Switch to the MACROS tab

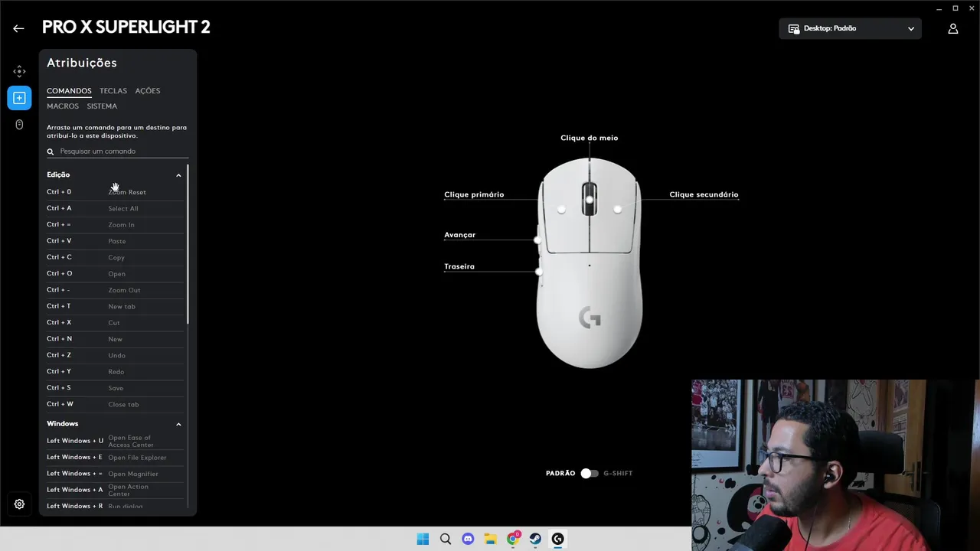(x=63, y=106)
